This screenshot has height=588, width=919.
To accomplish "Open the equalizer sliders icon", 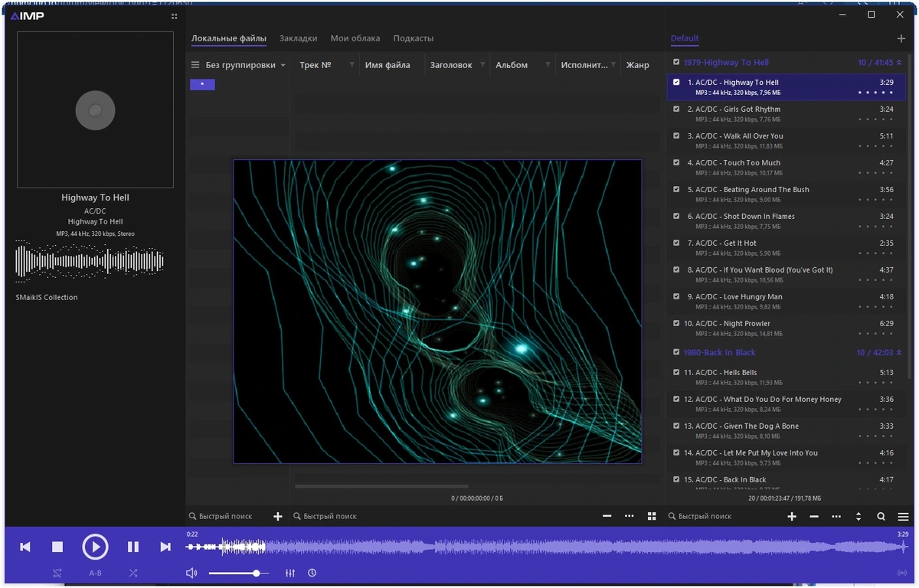I will pyautogui.click(x=290, y=573).
